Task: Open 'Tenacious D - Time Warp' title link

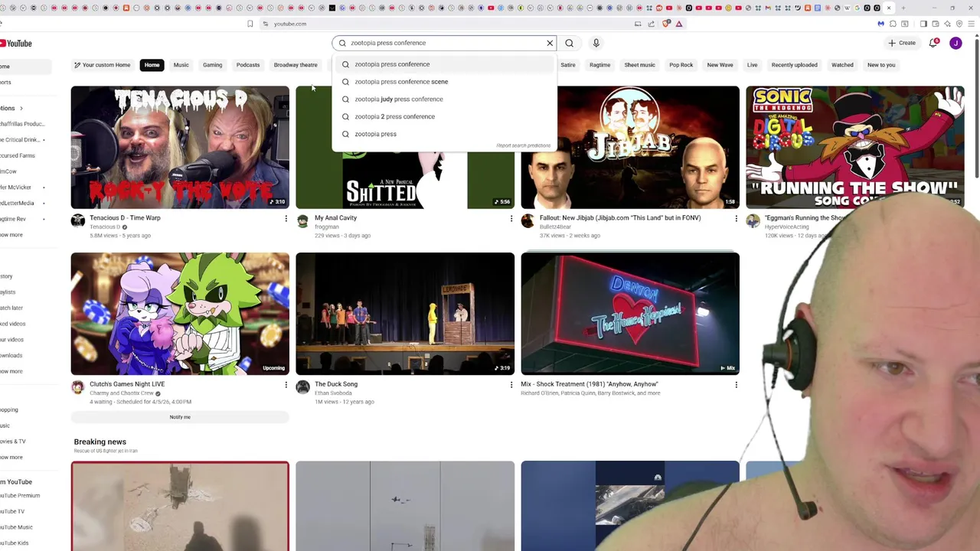Action: [125, 218]
